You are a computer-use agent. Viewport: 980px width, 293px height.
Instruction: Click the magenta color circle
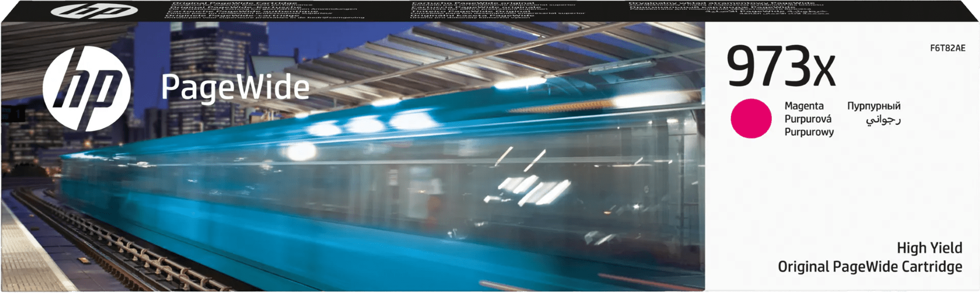[751, 118]
